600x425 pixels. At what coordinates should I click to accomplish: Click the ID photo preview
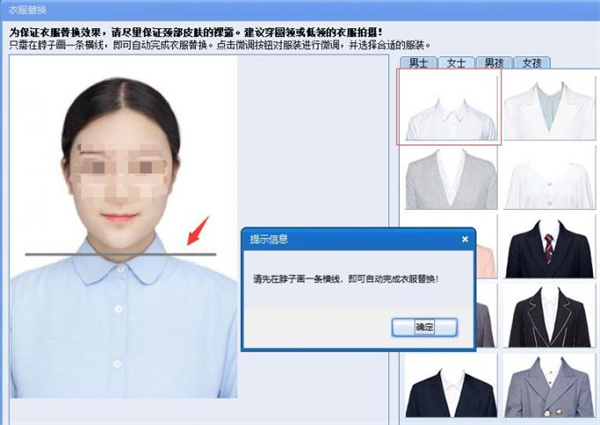[124, 227]
